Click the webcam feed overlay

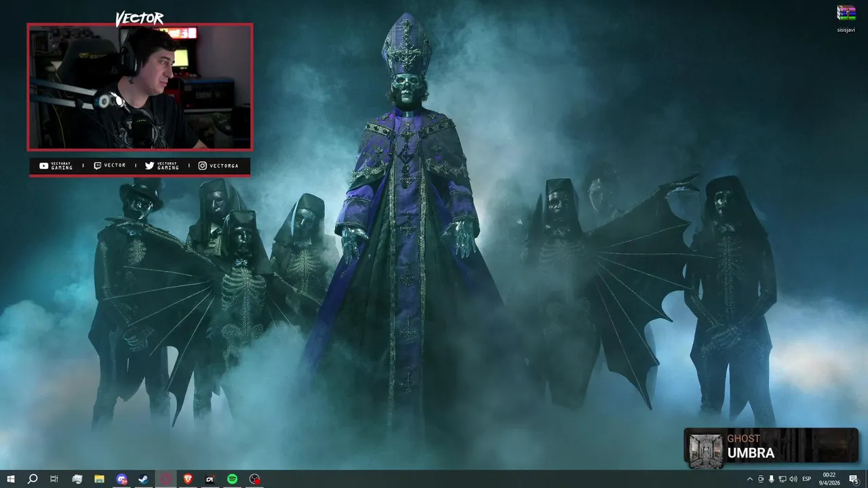[140, 87]
